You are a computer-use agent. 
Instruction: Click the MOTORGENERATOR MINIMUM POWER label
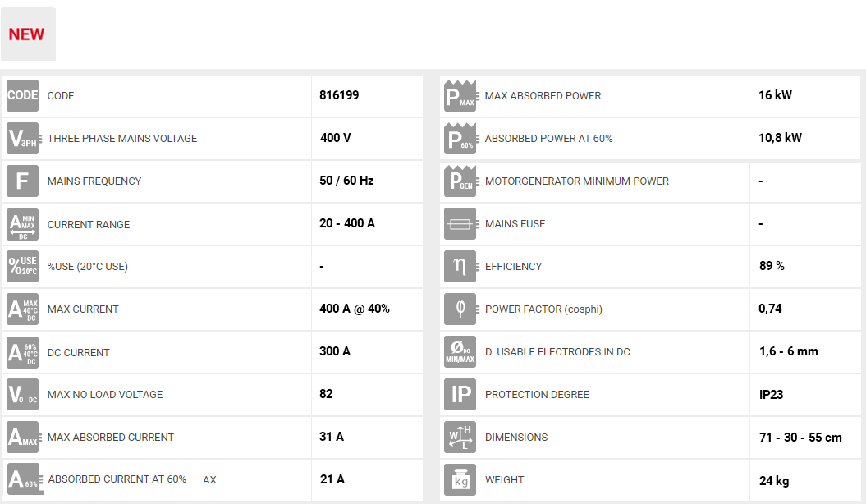(x=576, y=181)
